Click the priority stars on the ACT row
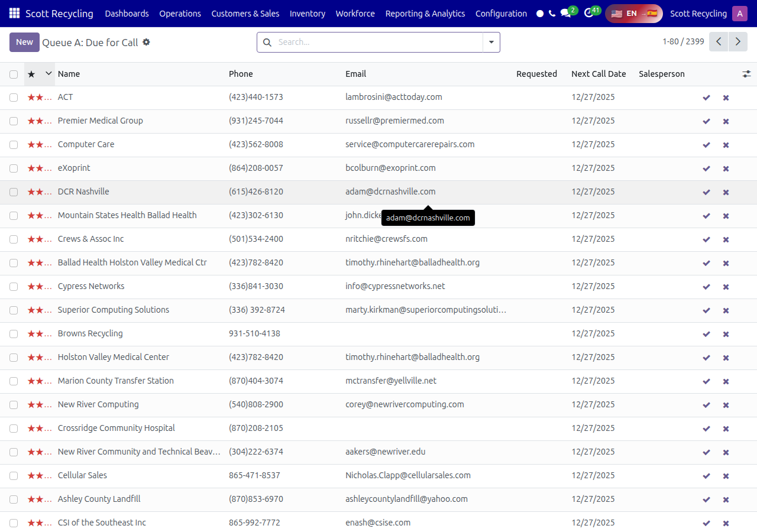Viewport: 757px width, 532px height. (40, 97)
